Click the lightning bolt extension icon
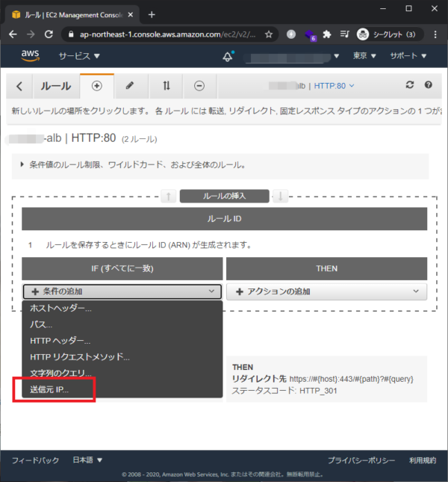This screenshot has width=448, height=482. [291, 34]
